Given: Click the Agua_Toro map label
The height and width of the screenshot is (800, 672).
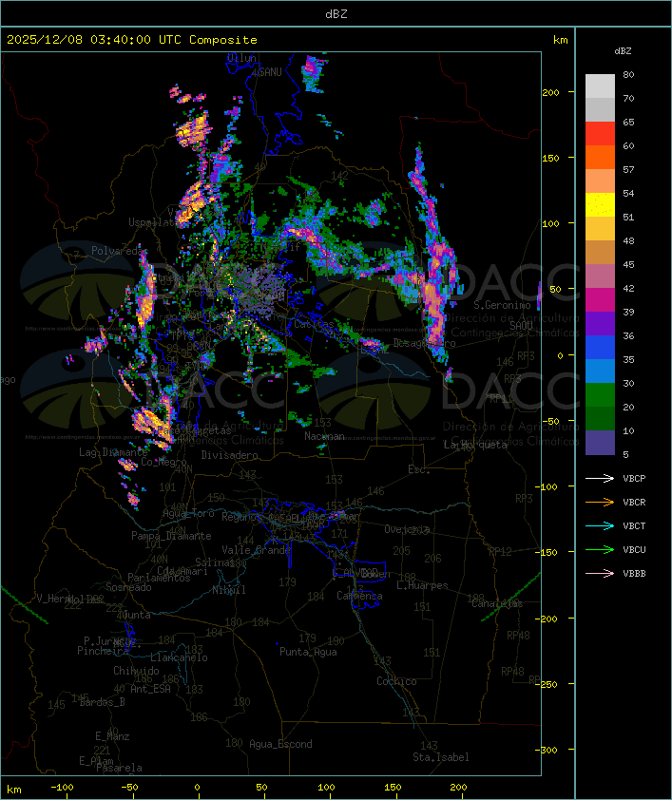Looking at the screenshot, I should pyautogui.click(x=188, y=513).
